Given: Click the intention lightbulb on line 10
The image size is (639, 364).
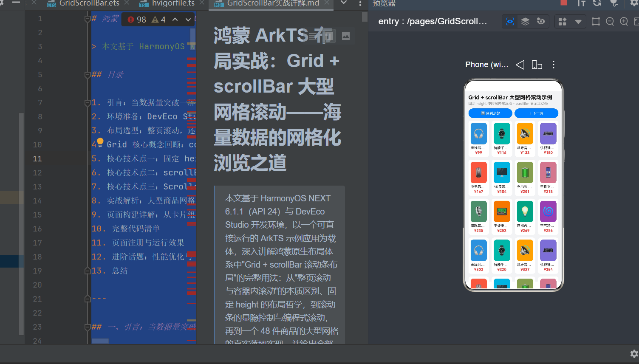Looking at the screenshot, I should coord(100,141).
